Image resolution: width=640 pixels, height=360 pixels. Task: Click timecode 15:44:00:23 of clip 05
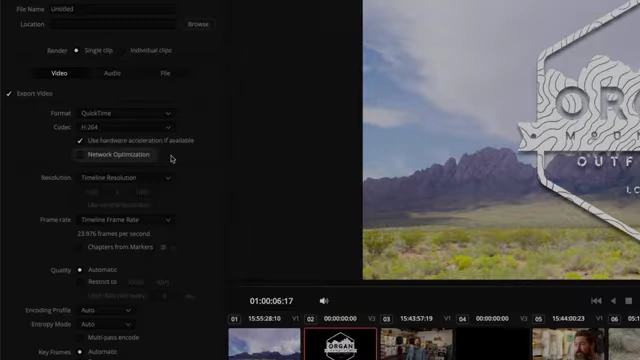pos(568,319)
